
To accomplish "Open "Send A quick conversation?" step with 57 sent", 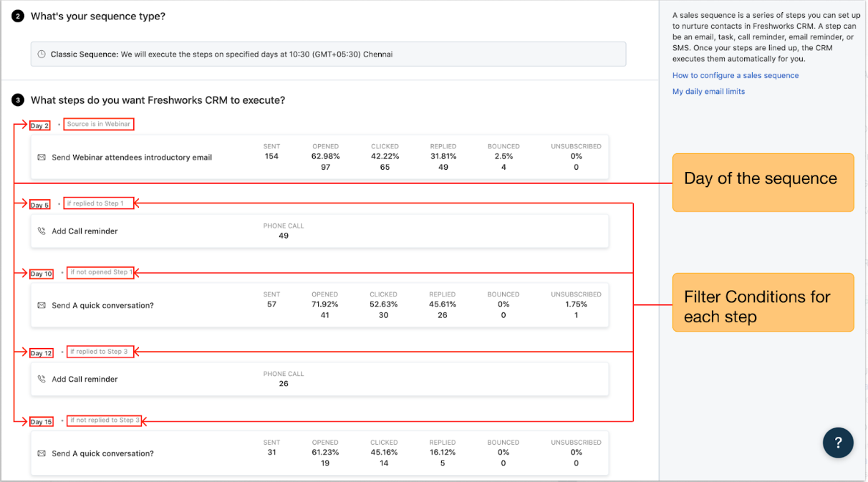I will [x=319, y=305].
